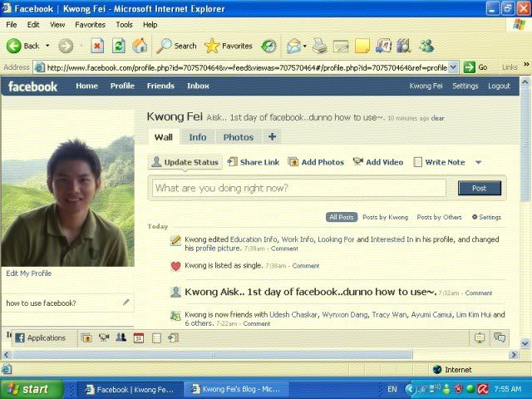Click the red heart relationship story icon

coord(175,266)
